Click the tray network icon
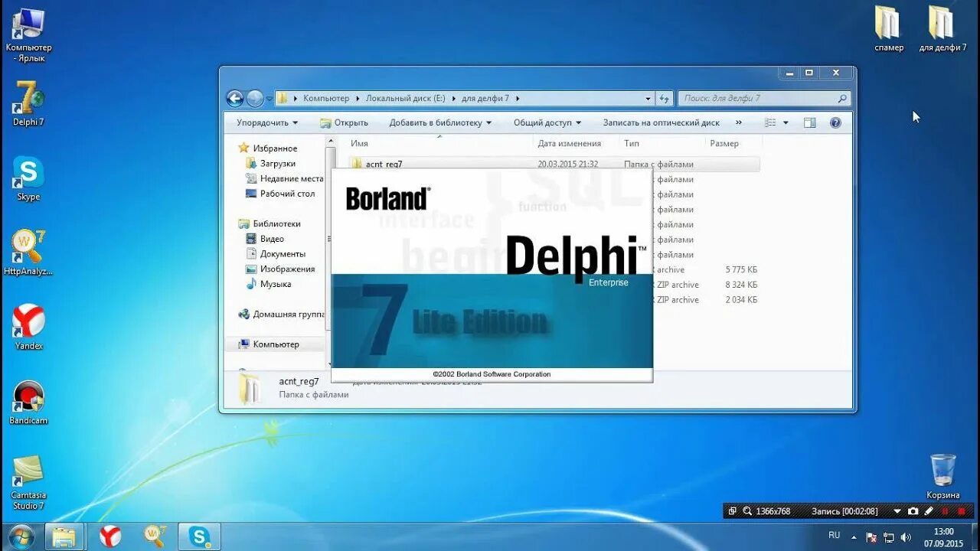This screenshot has width=980, height=551. coord(888,537)
